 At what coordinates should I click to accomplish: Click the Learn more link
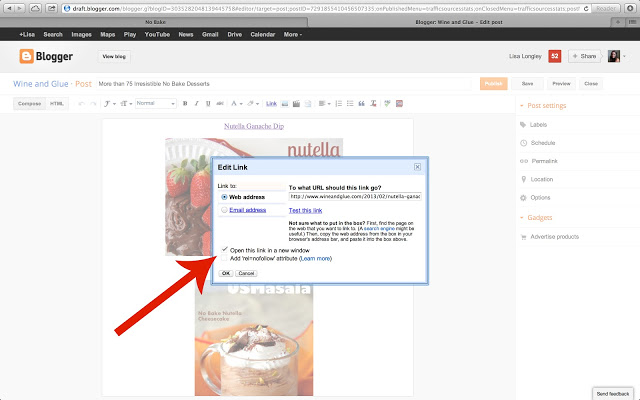tap(315, 258)
